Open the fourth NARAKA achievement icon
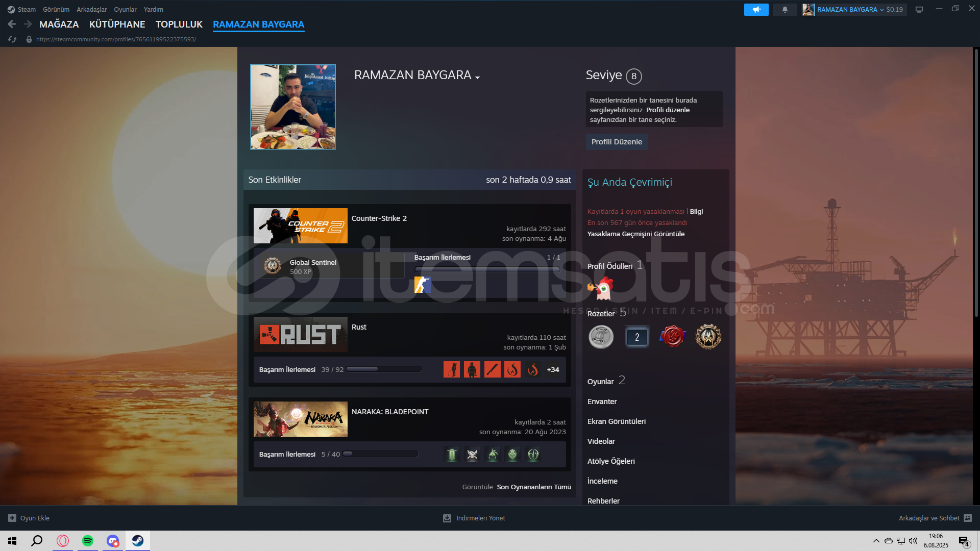The image size is (980, 551). point(512,454)
